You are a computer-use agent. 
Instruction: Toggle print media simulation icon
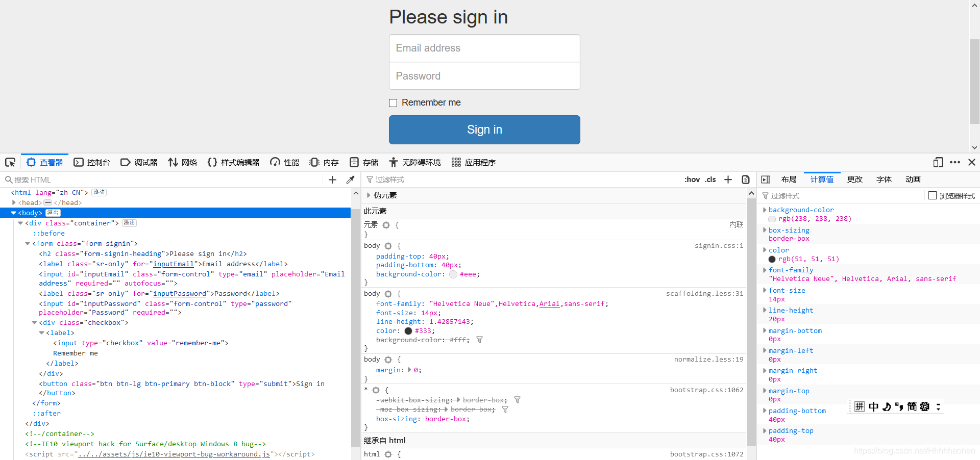click(746, 180)
